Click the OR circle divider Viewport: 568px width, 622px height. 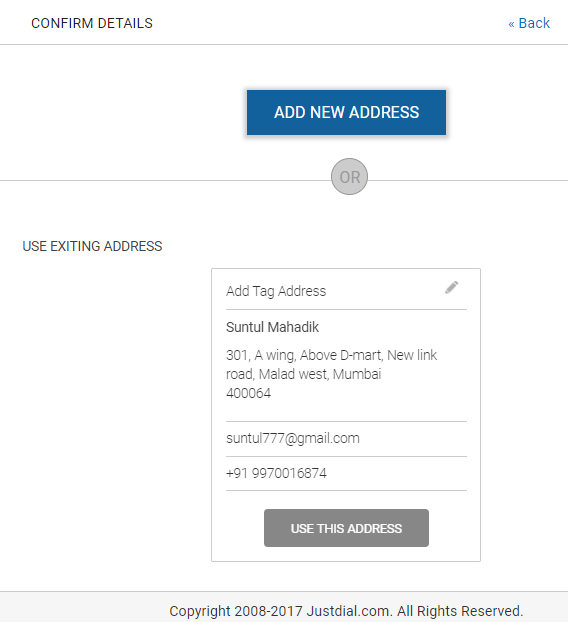349,177
